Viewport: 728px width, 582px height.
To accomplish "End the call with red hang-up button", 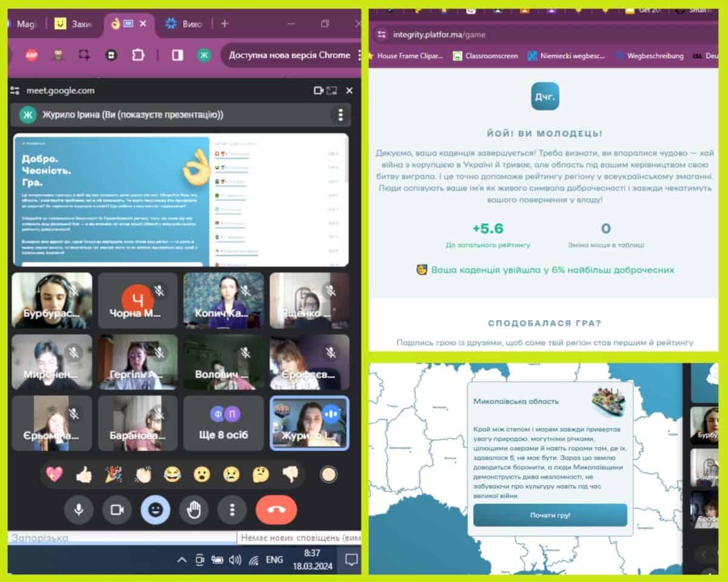I will click(x=276, y=510).
